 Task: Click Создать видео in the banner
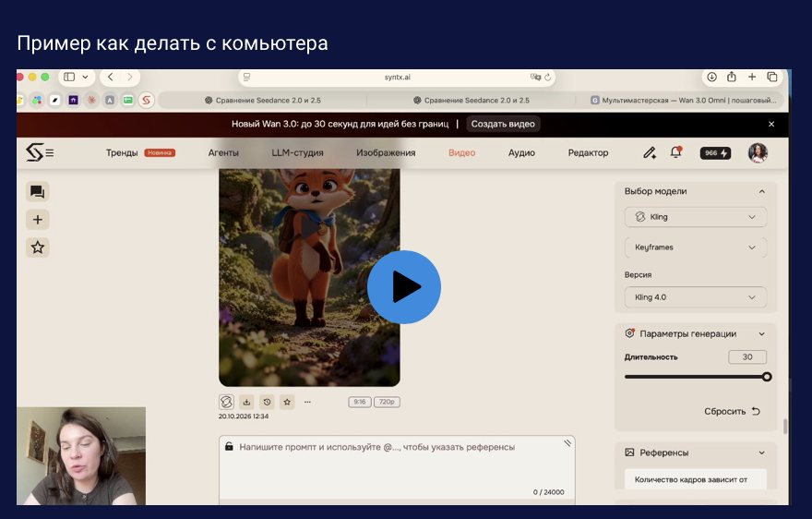pos(503,124)
